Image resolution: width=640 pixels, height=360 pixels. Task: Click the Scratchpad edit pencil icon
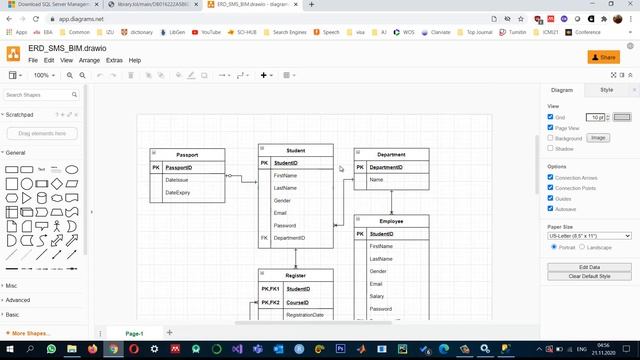click(x=69, y=115)
